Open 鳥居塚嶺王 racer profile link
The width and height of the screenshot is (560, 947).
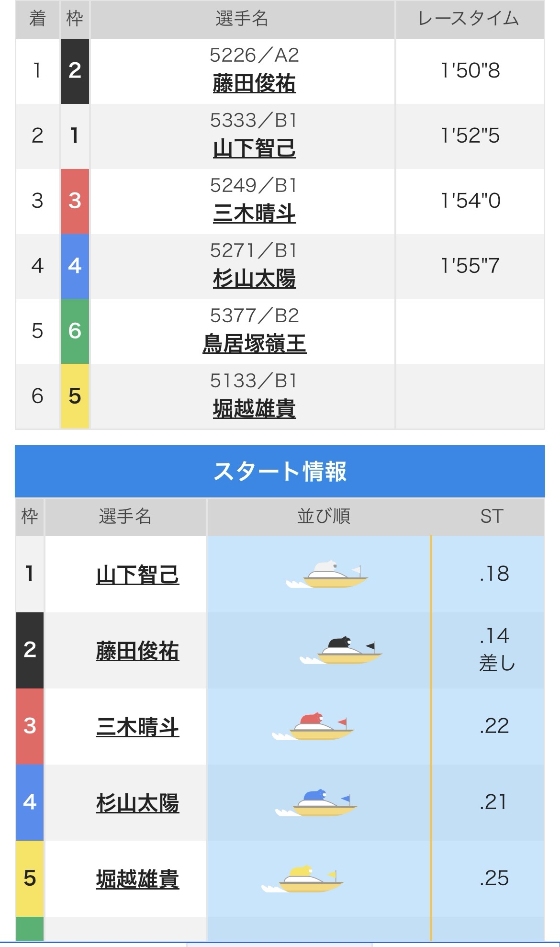[254, 344]
